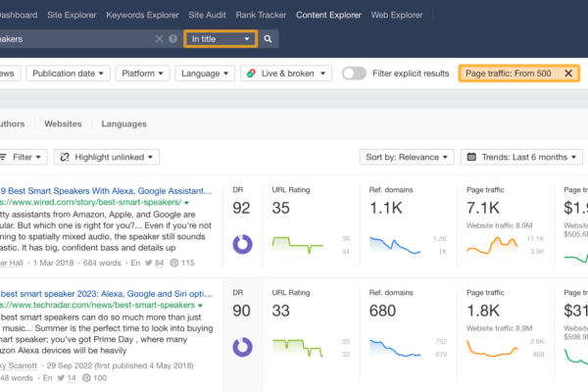This screenshot has width=588, height=392.
Task: Open 9 Best Smart Speakers article title
Action: click(x=106, y=191)
